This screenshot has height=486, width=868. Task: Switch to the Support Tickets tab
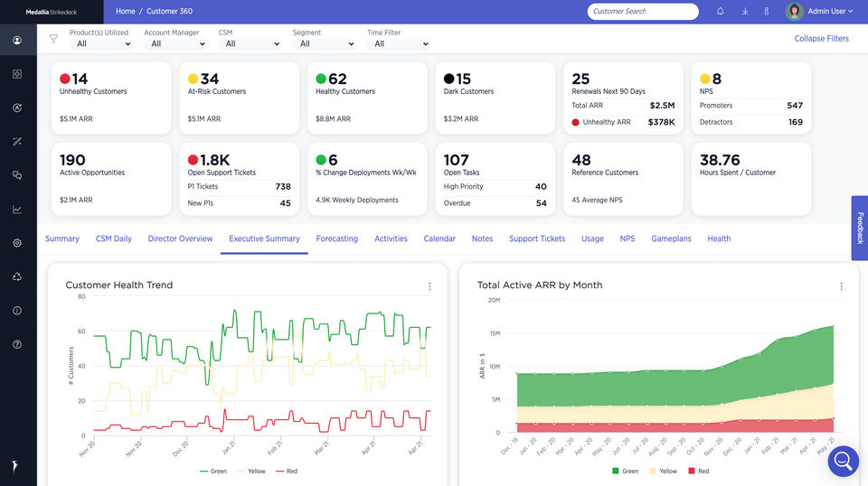[537, 238]
